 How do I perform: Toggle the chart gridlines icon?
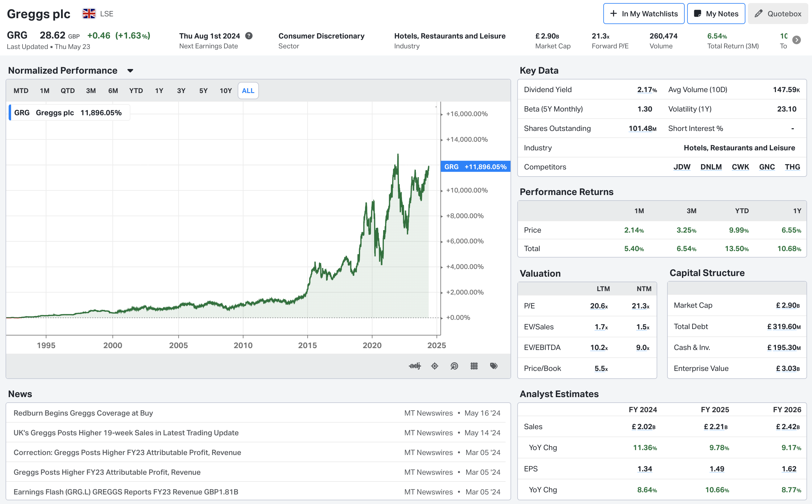[x=474, y=366]
